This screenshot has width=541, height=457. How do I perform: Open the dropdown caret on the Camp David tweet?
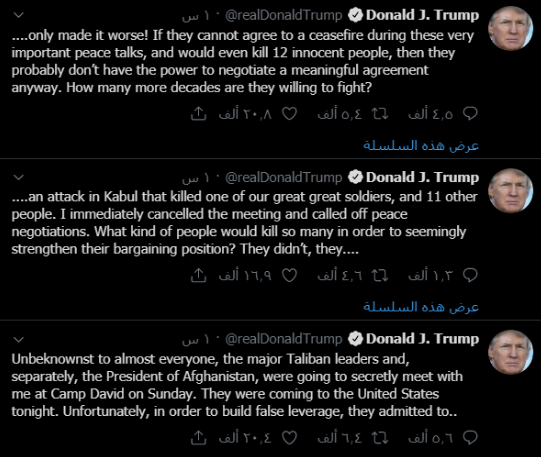[18, 339]
